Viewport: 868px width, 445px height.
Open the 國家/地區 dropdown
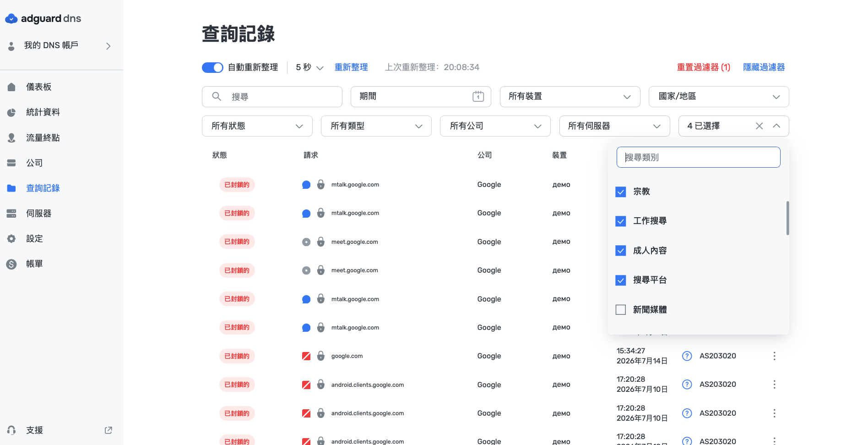[x=719, y=97]
